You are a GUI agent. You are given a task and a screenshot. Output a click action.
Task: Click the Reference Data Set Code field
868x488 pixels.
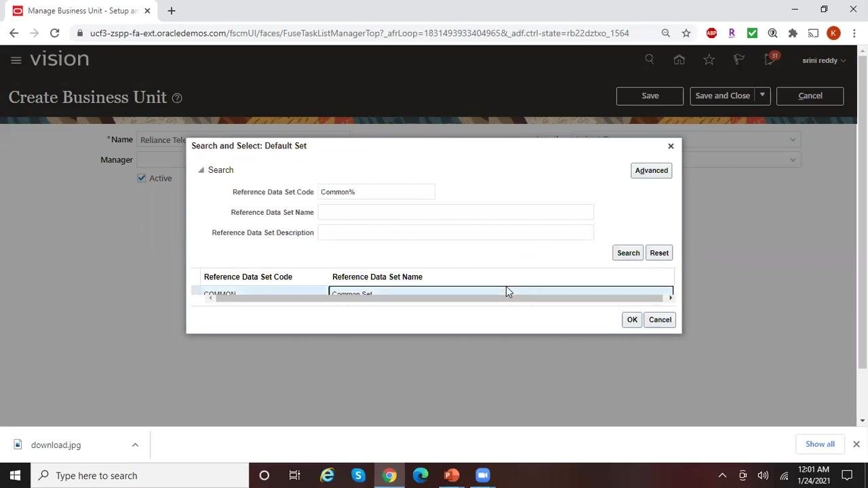(376, 192)
